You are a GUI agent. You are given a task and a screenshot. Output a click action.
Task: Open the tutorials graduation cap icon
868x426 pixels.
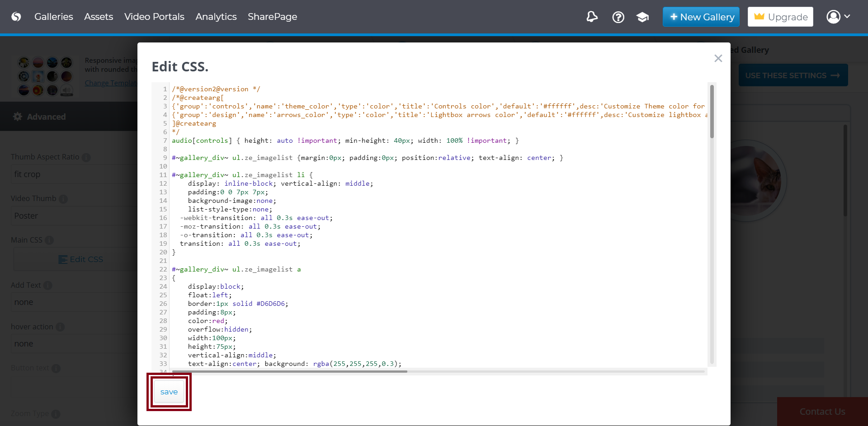[x=642, y=17]
